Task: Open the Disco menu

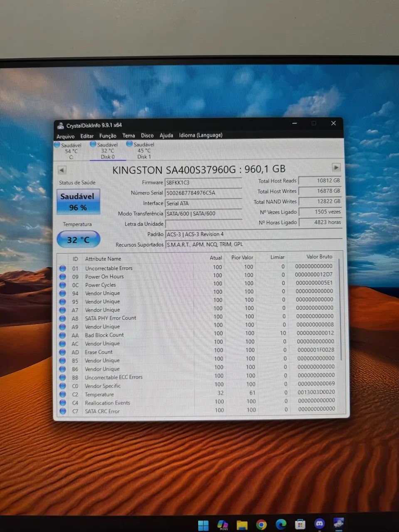Action: [x=147, y=135]
